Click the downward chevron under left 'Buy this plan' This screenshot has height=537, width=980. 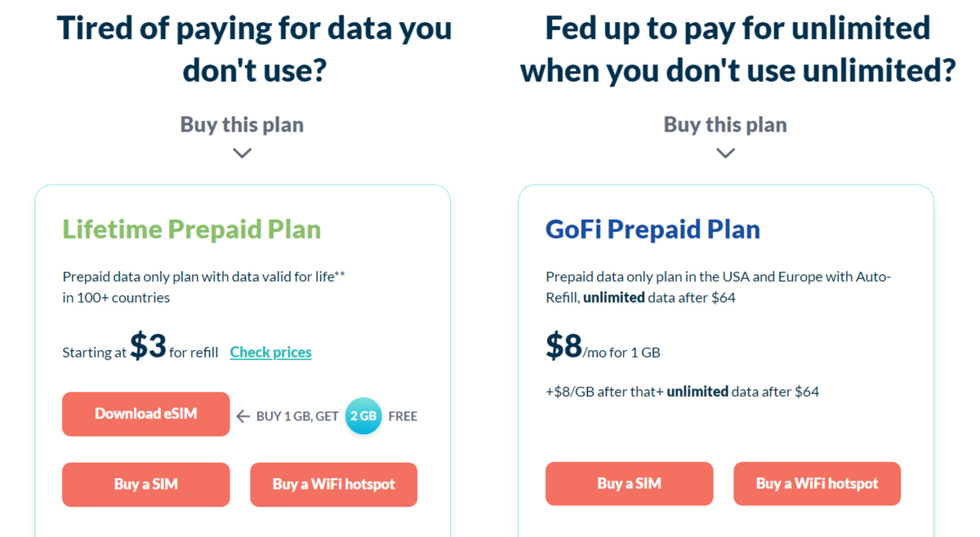(242, 153)
